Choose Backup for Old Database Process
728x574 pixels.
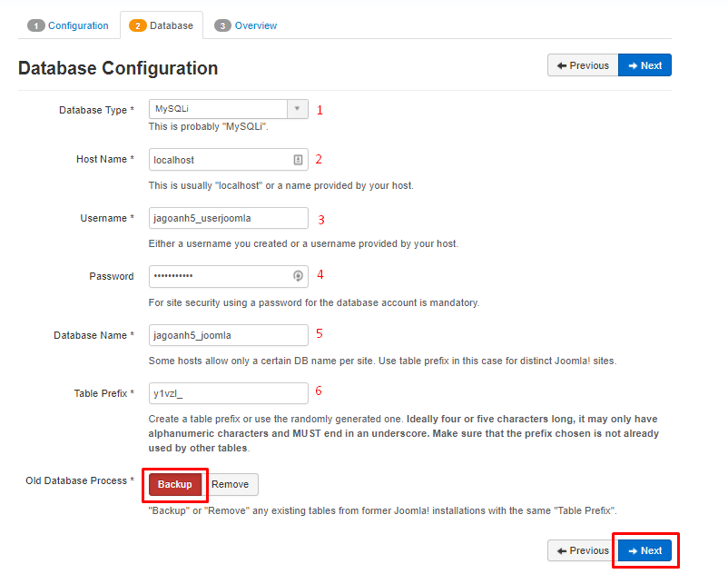(x=175, y=484)
